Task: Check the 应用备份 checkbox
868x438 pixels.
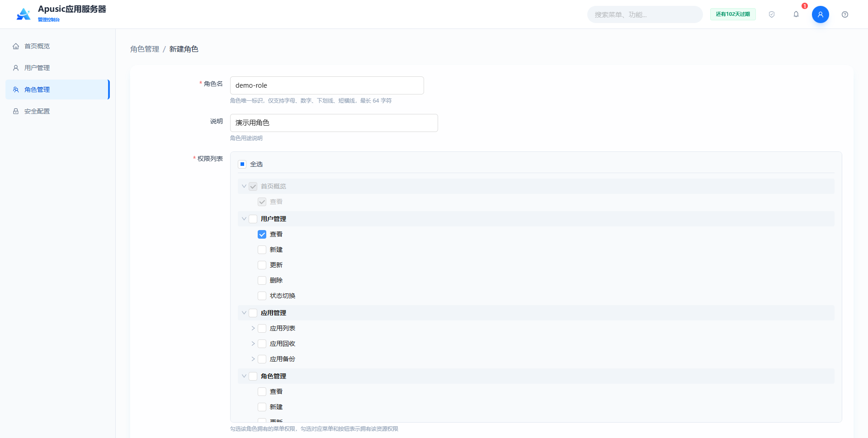Action: pos(262,359)
